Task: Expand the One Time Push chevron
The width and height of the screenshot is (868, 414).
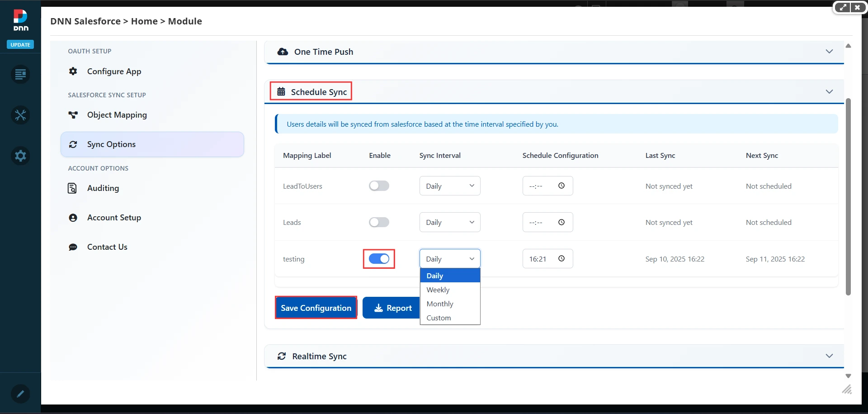Action: tap(829, 52)
